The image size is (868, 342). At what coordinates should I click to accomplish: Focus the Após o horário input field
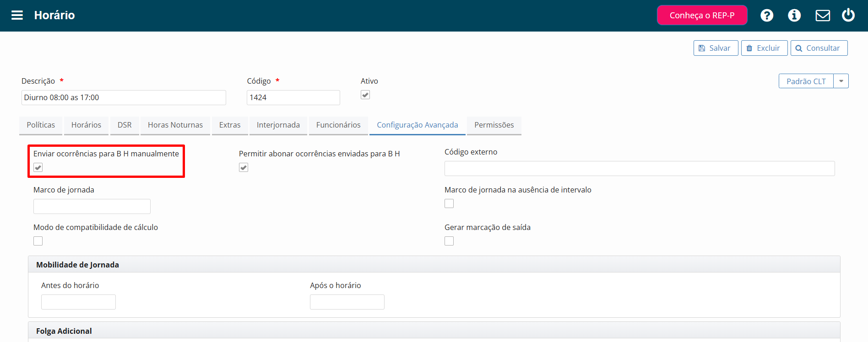pyautogui.click(x=347, y=302)
